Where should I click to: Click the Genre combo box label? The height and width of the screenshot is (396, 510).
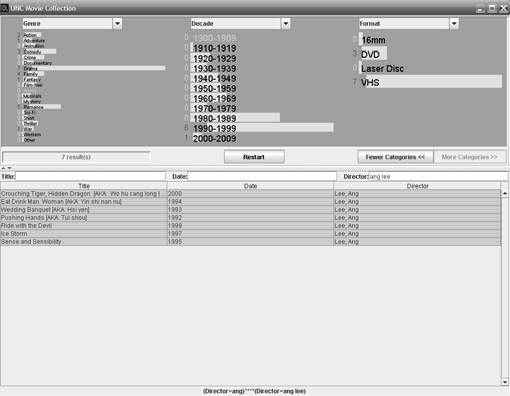(x=67, y=24)
